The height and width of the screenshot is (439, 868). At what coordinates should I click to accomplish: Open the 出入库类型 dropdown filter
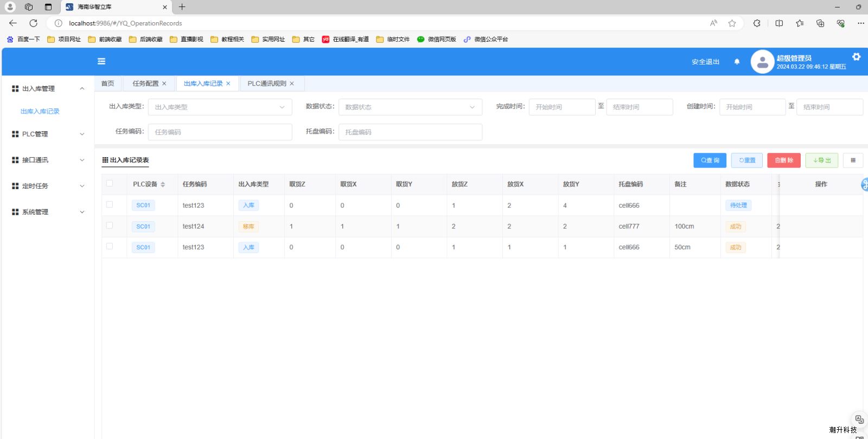(220, 107)
